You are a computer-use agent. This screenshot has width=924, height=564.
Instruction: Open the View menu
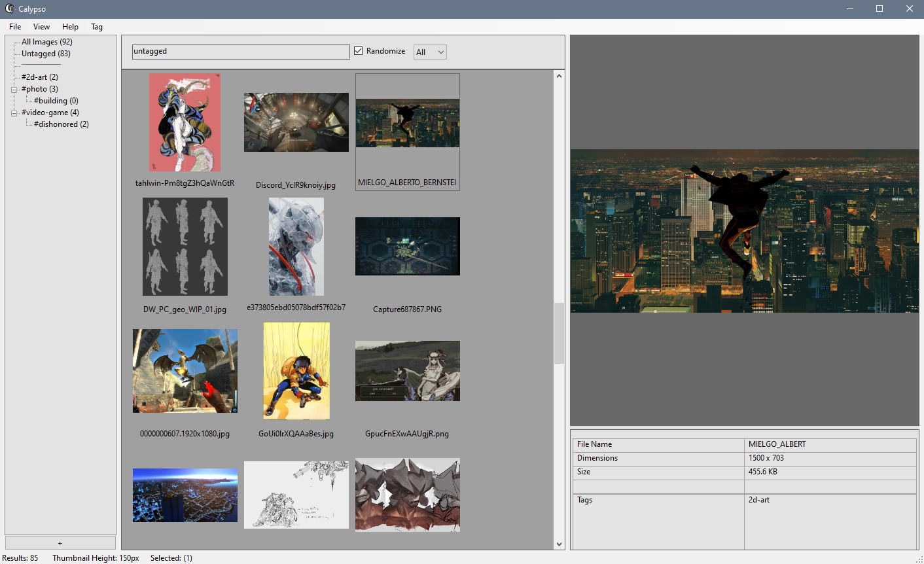[41, 27]
